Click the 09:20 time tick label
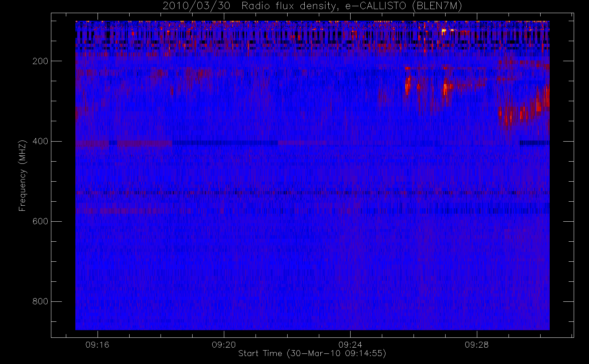589x364 pixels. click(224, 345)
